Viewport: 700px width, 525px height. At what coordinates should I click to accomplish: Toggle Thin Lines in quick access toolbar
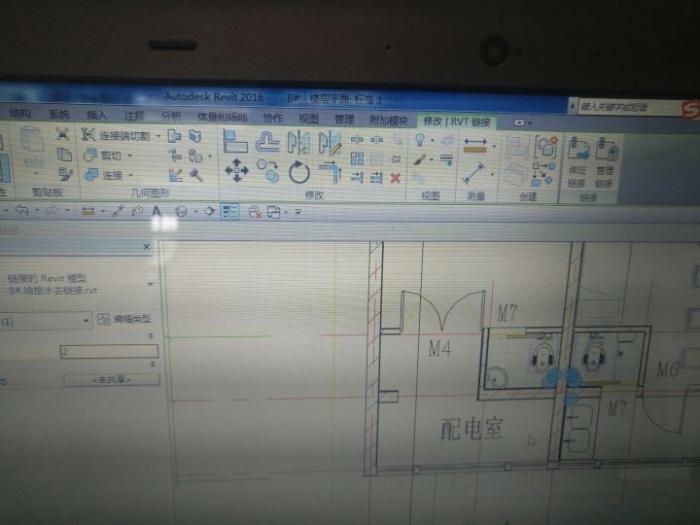tap(230, 211)
